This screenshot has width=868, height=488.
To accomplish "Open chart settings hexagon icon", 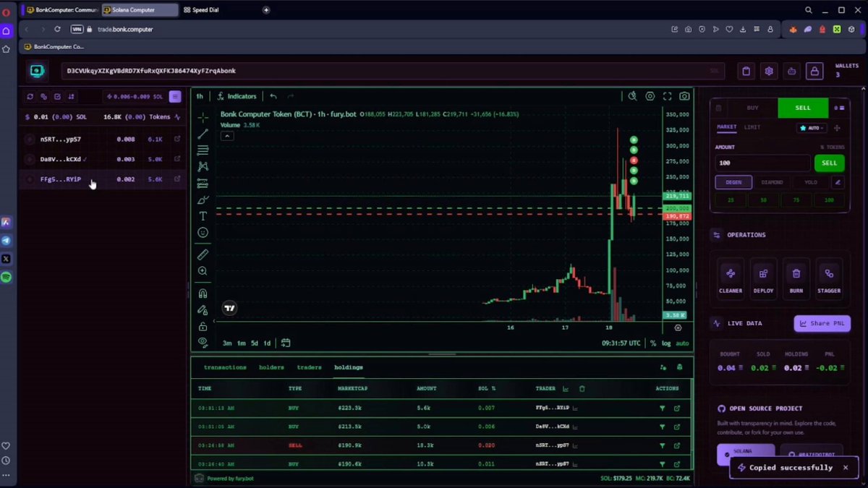I will [x=650, y=96].
